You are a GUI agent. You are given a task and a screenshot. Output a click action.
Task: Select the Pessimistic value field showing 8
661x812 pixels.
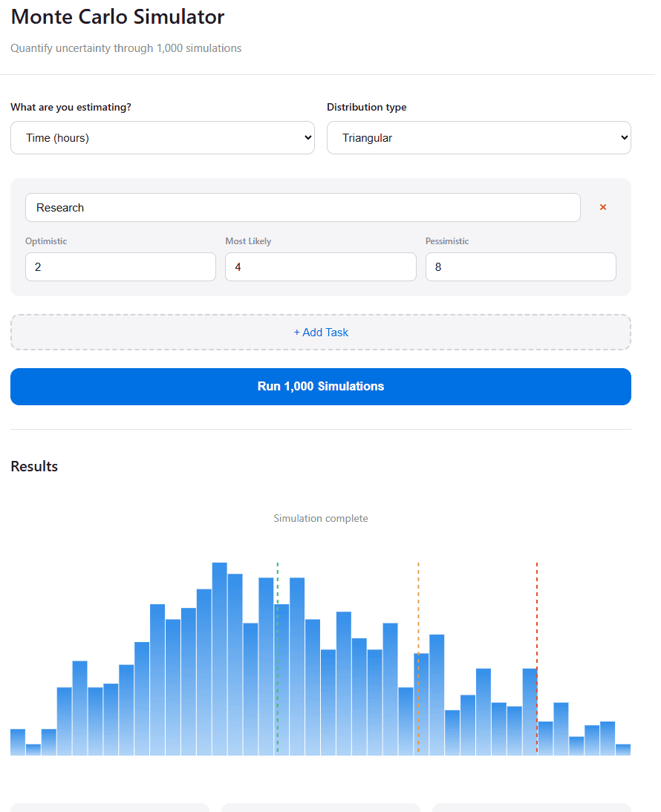(520, 266)
